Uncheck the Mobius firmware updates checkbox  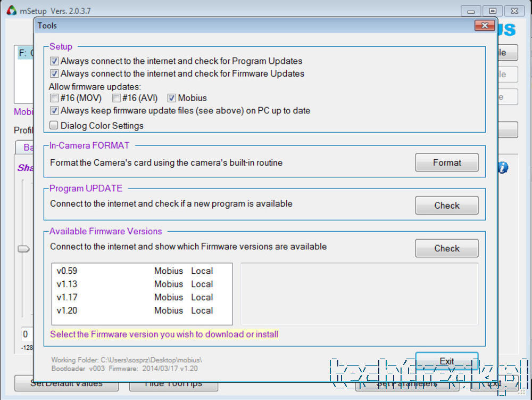point(172,98)
